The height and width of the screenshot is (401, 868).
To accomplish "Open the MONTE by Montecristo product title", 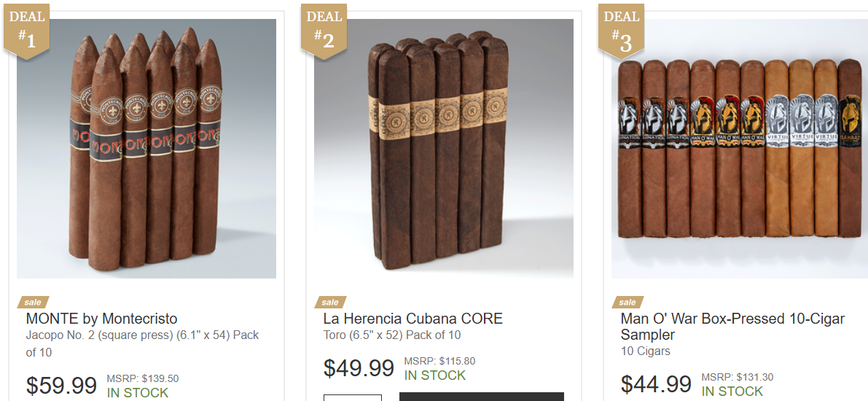I will (102, 319).
